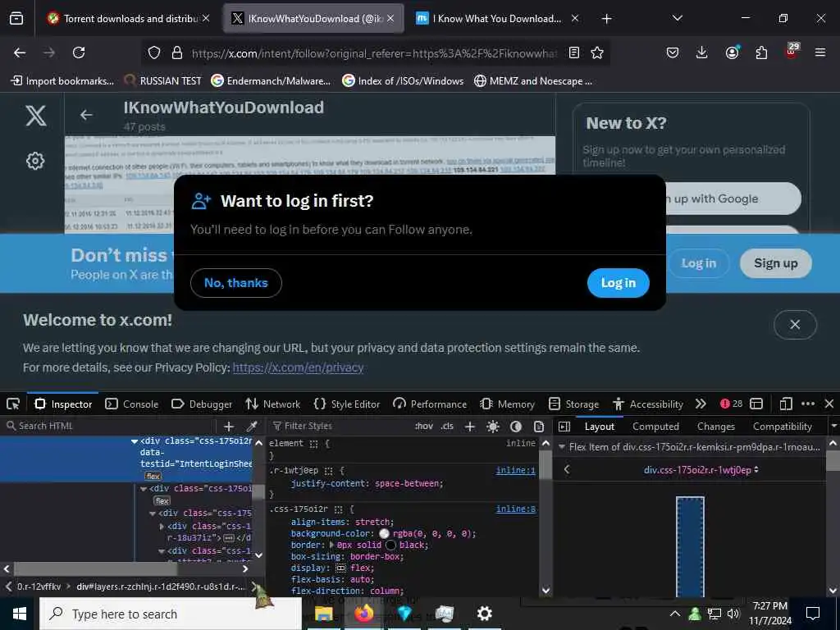Bookmark this page with the star icon
840x630 pixels.
coord(597,52)
